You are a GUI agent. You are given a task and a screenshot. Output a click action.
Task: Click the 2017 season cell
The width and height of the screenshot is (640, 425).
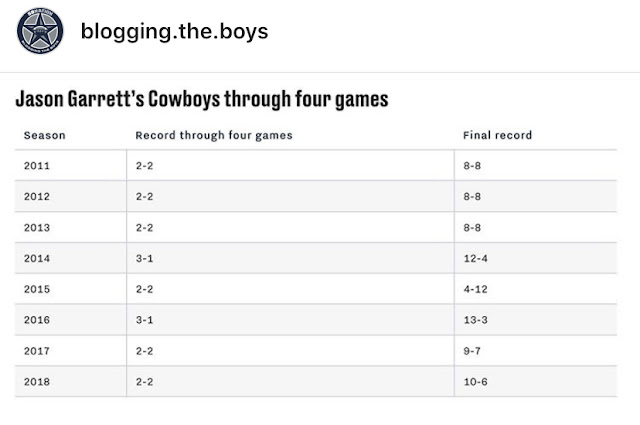35,351
